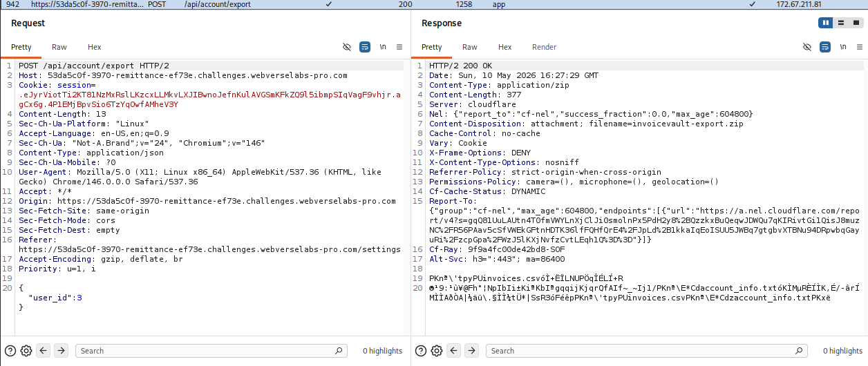Go to next match in Response search
Screen dimensions: 868x366
[471, 351]
